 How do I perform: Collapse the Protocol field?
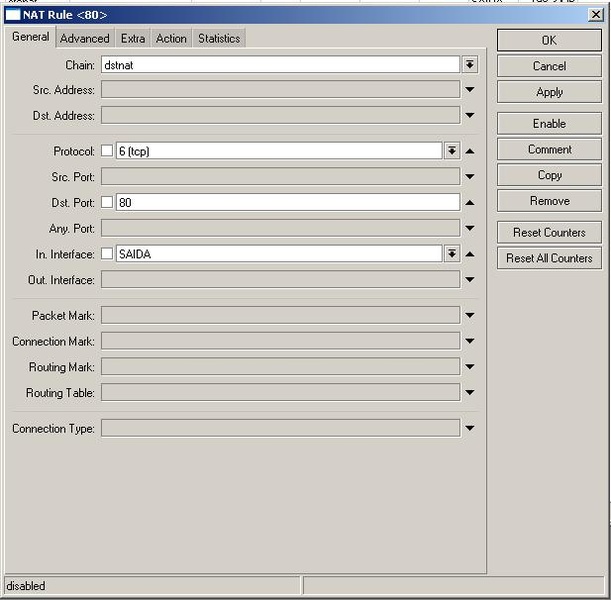coord(470,151)
